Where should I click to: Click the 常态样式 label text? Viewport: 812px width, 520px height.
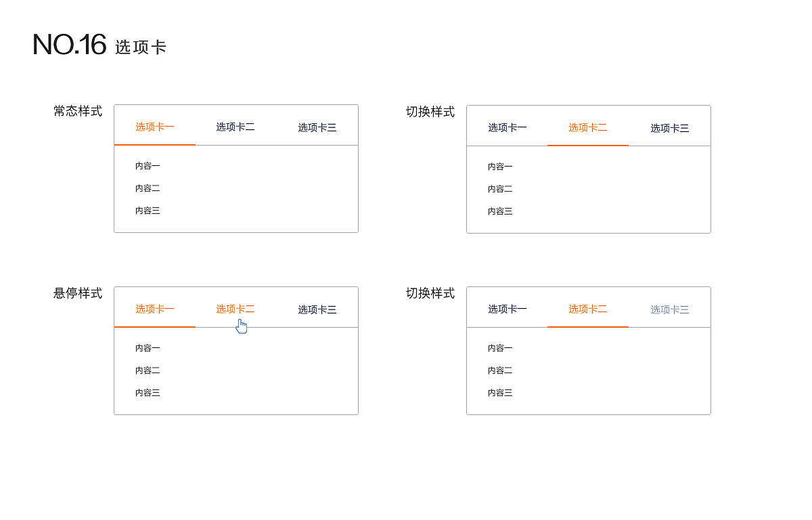[76, 112]
